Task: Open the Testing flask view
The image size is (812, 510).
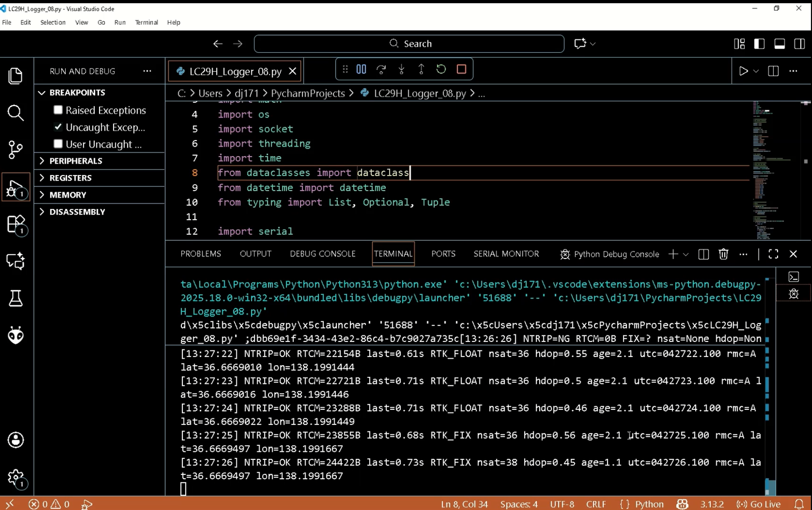Action: point(16,298)
